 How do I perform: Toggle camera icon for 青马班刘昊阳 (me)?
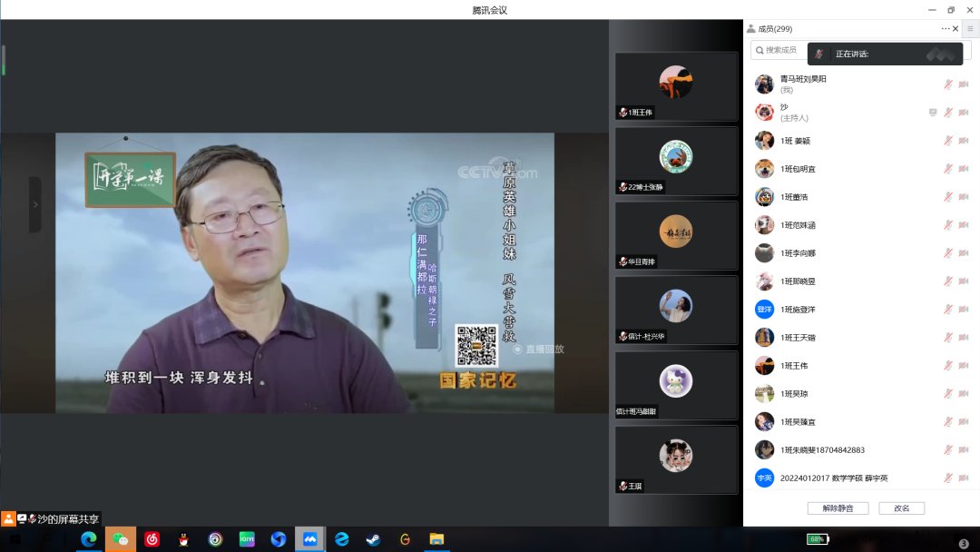[x=964, y=84]
